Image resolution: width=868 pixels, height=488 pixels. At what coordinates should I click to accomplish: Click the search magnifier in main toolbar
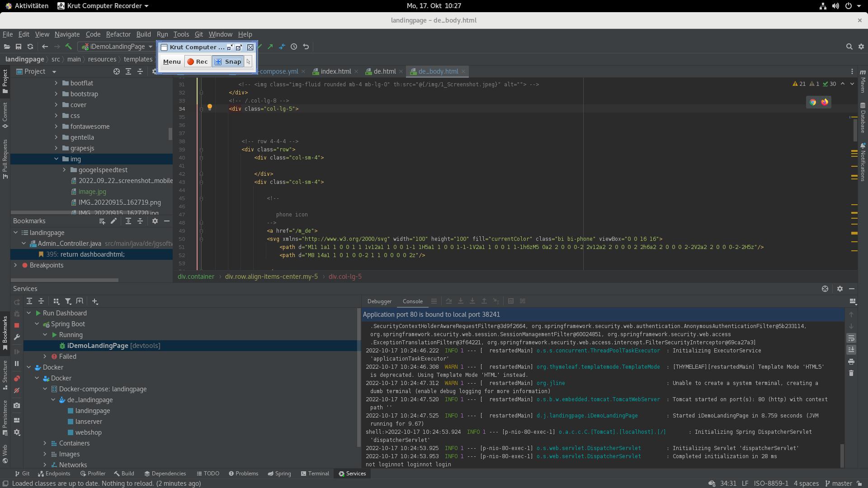click(x=849, y=47)
